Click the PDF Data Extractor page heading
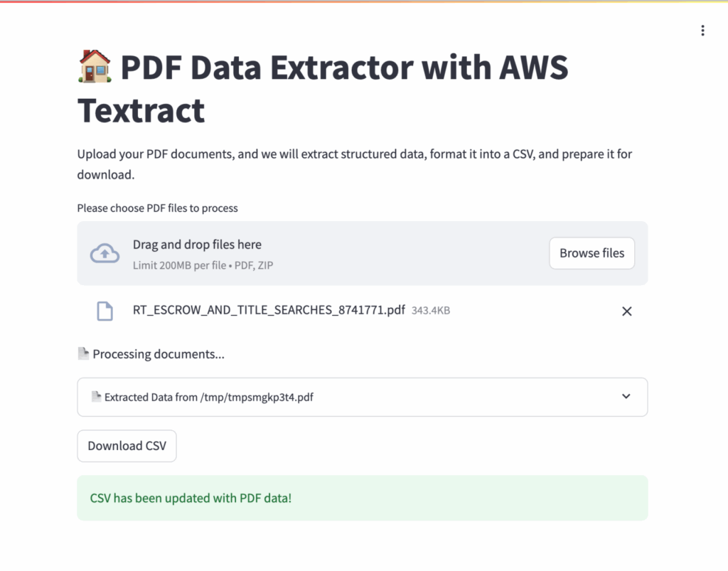This screenshot has height=571, width=728. (x=322, y=89)
